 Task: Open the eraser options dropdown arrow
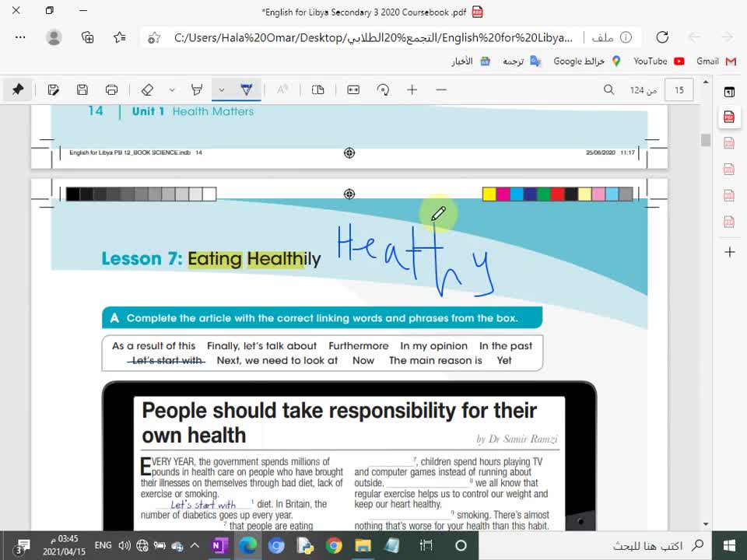click(172, 89)
